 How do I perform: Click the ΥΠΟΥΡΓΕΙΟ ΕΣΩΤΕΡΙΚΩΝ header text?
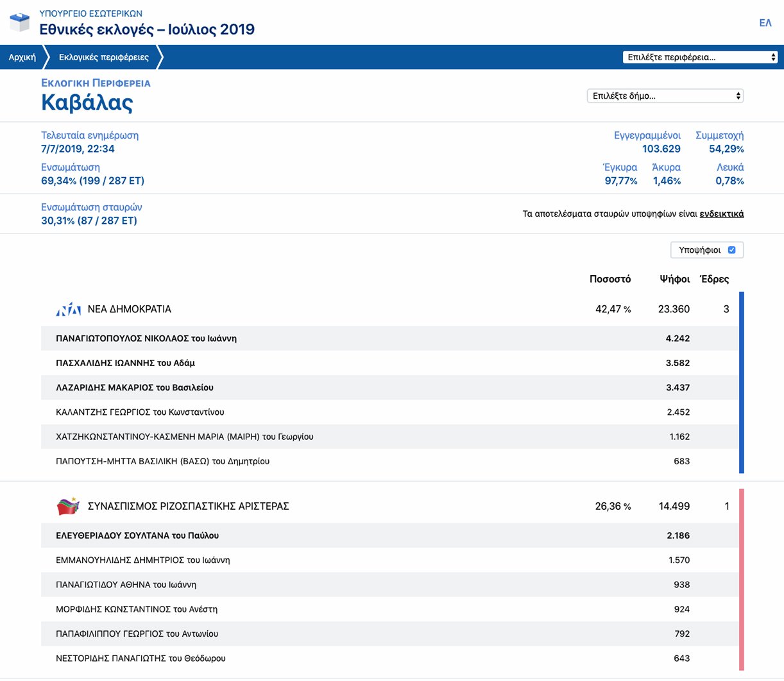point(91,13)
